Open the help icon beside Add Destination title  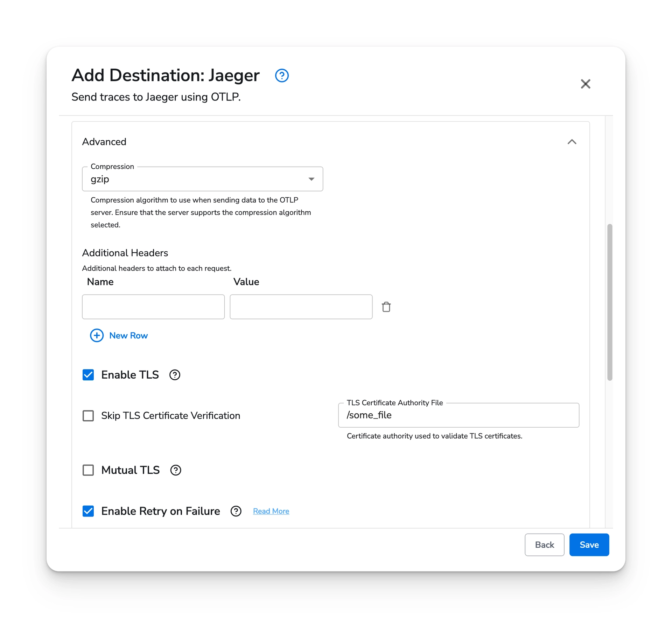click(281, 76)
